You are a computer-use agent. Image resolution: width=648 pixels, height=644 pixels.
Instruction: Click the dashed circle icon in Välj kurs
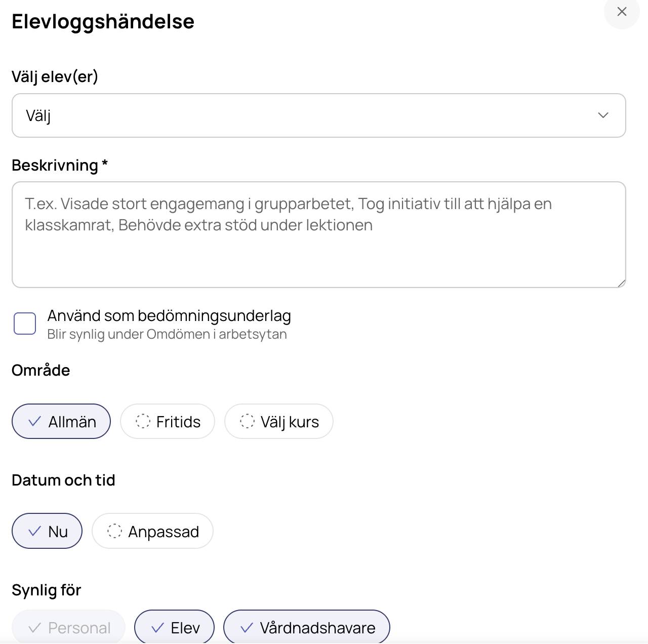click(x=247, y=421)
